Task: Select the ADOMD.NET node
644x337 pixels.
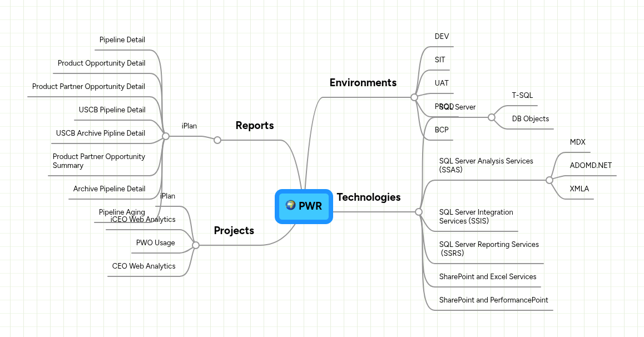Action: tap(591, 165)
